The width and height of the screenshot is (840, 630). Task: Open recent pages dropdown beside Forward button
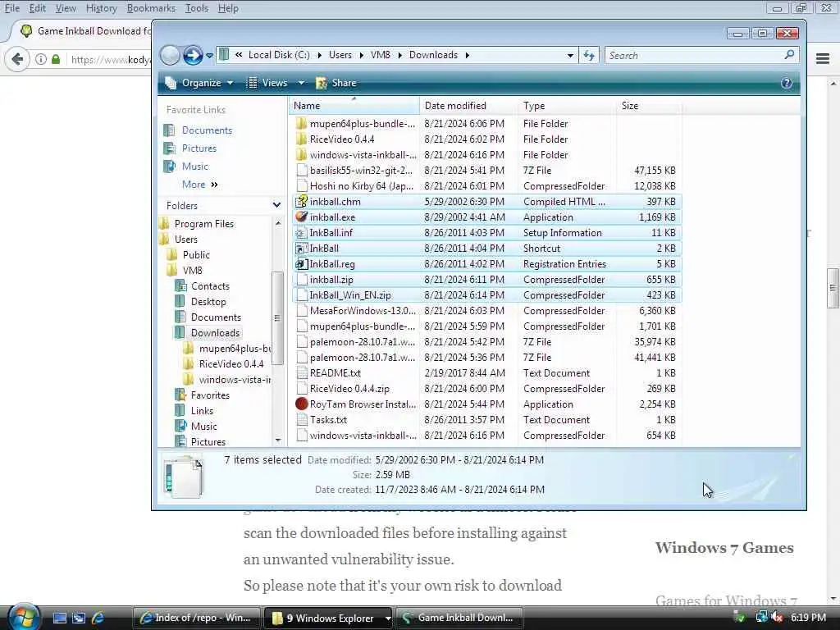(x=209, y=56)
